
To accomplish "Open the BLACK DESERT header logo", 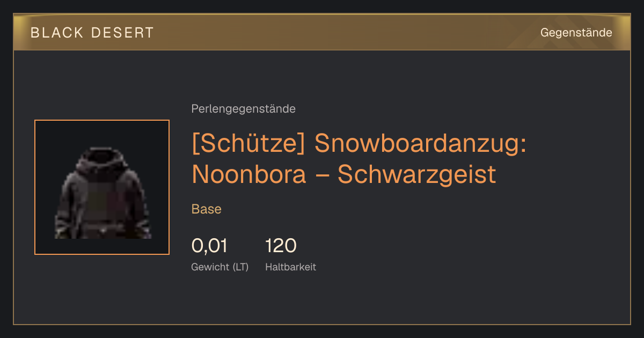I will point(92,33).
